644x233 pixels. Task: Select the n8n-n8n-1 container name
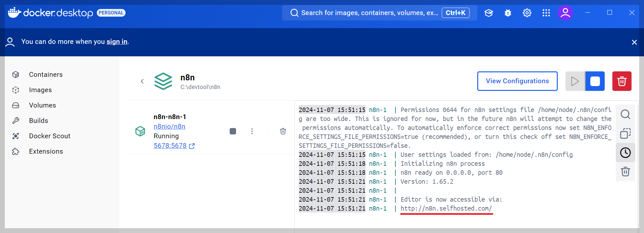pyautogui.click(x=170, y=117)
